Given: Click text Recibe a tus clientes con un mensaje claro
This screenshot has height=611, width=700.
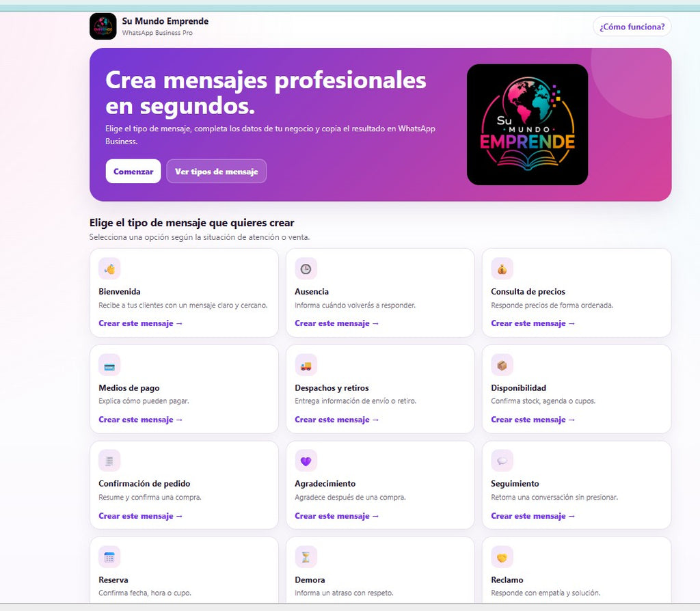Looking at the screenshot, I should [x=183, y=305].
